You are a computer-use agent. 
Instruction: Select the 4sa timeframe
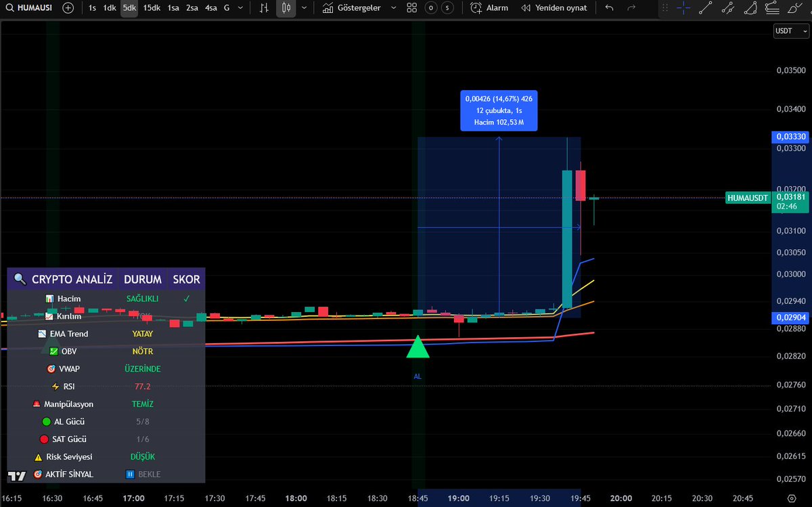(211, 8)
